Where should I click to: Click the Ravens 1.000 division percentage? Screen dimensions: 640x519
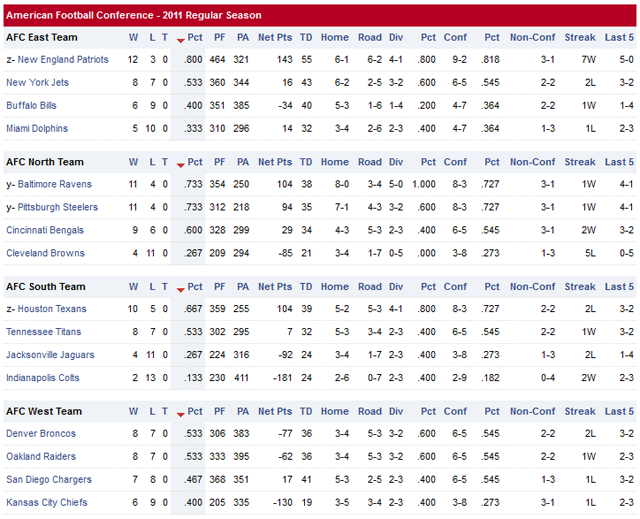click(424, 184)
